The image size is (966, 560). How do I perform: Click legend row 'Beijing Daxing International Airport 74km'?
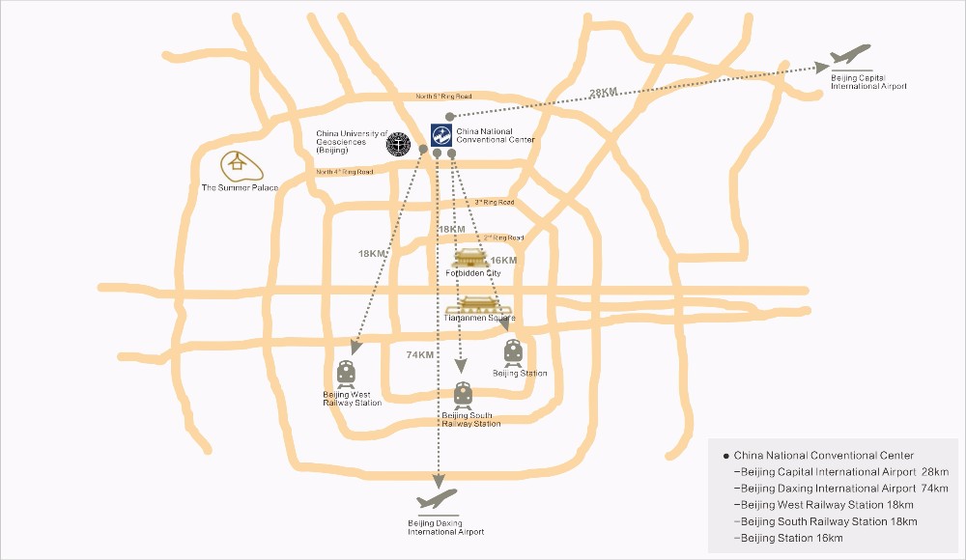pos(841,489)
